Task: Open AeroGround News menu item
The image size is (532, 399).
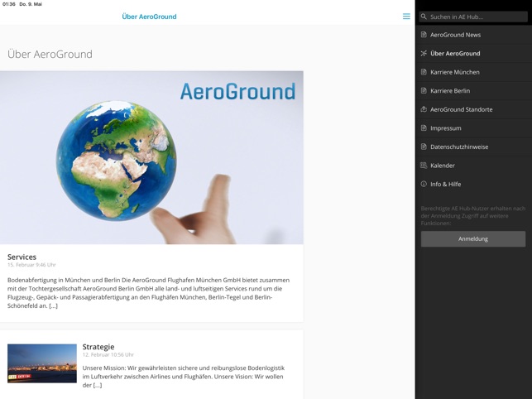Action: click(x=473, y=35)
